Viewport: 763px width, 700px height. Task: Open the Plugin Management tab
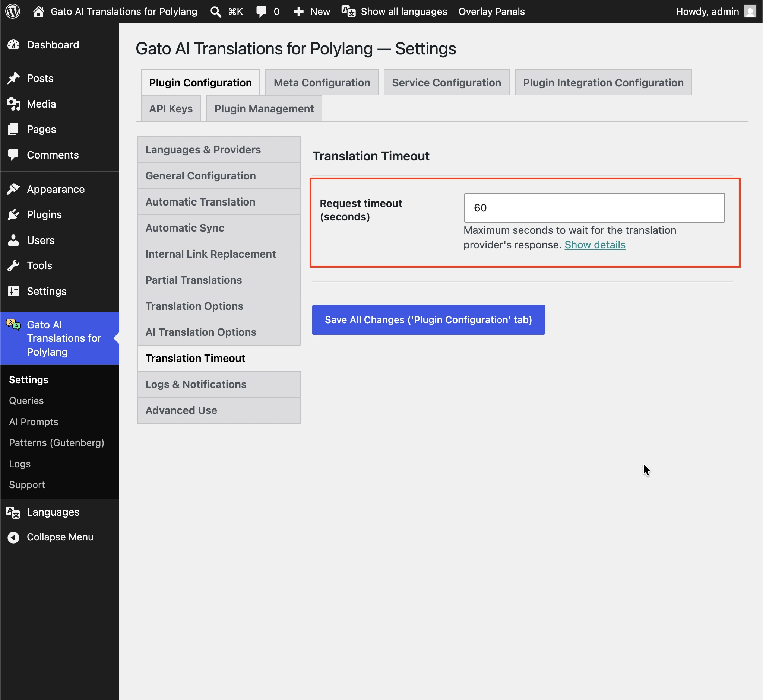tap(264, 109)
